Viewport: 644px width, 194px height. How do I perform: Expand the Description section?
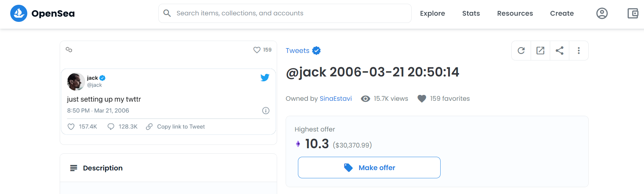click(168, 168)
